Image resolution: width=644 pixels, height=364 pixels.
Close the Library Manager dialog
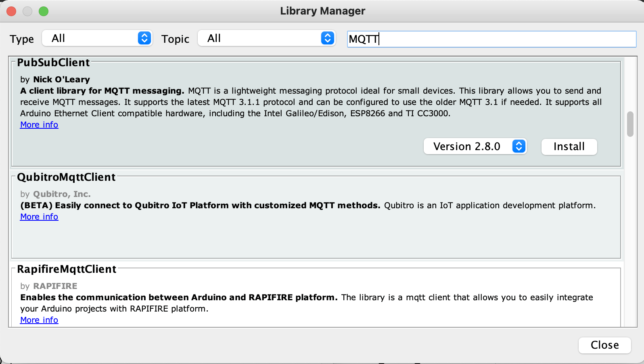point(604,345)
